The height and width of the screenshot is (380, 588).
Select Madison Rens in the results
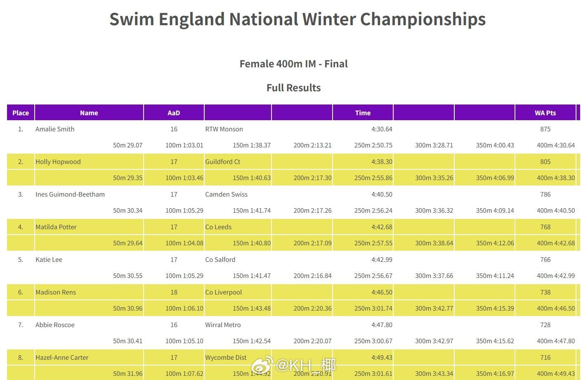coord(56,292)
